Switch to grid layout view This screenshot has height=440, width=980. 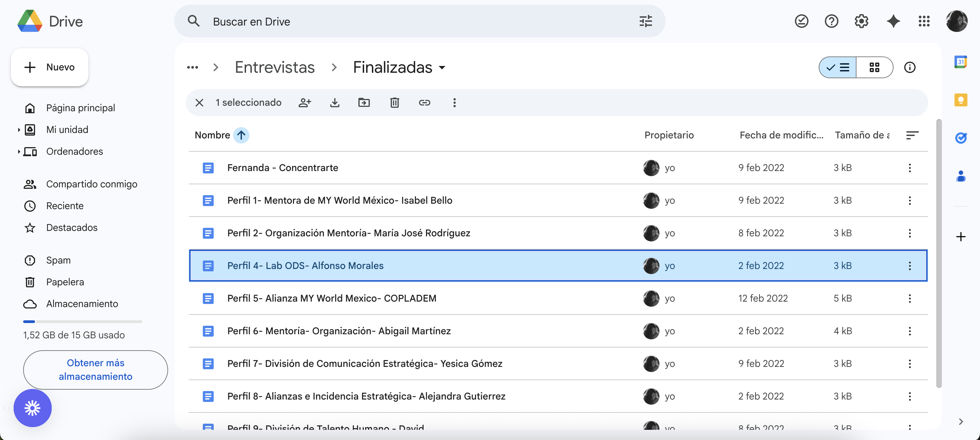(x=874, y=68)
